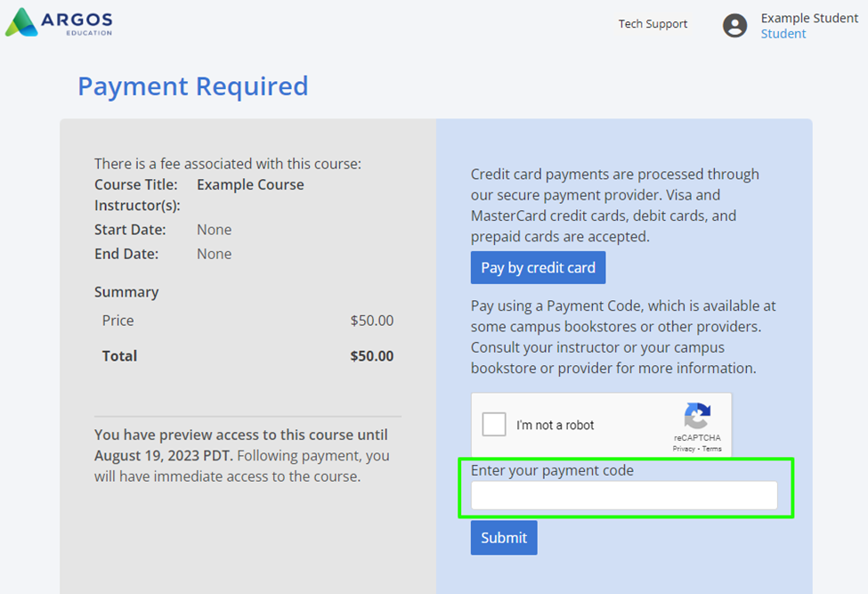Image resolution: width=868 pixels, height=594 pixels.
Task: Click the Student role link
Action: tap(783, 34)
